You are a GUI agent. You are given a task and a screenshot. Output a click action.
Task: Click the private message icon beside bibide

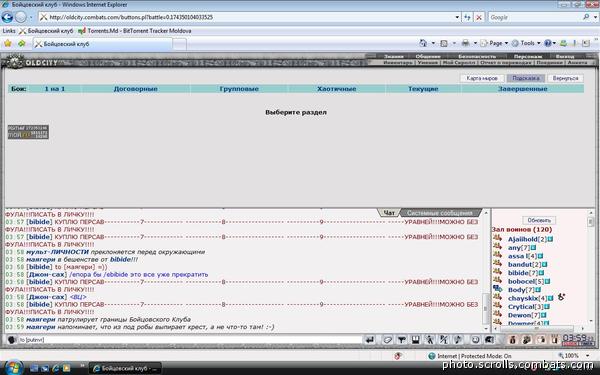tap(497, 272)
